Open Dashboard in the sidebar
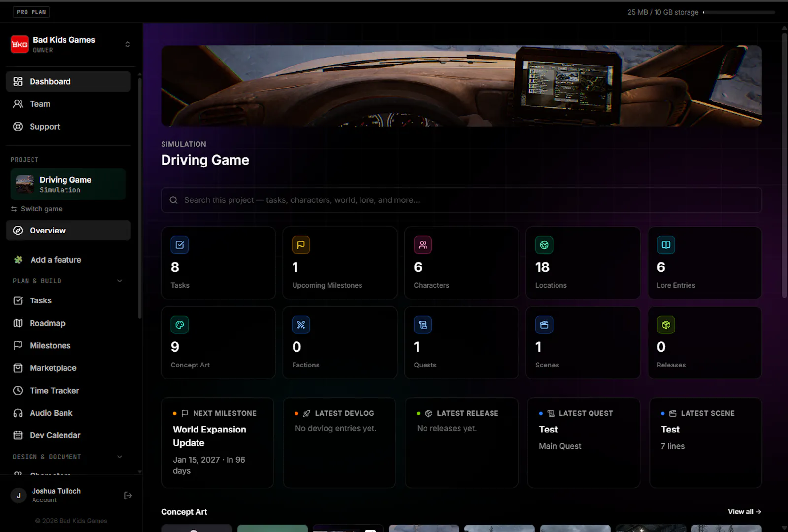Image resolution: width=788 pixels, height=532 pixels. (68, 82)
